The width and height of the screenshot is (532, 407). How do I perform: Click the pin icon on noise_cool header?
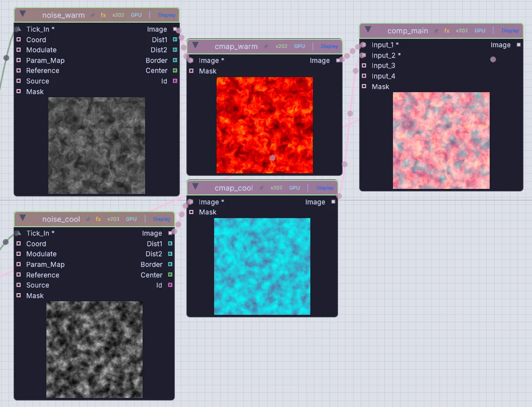click(88, 219)
